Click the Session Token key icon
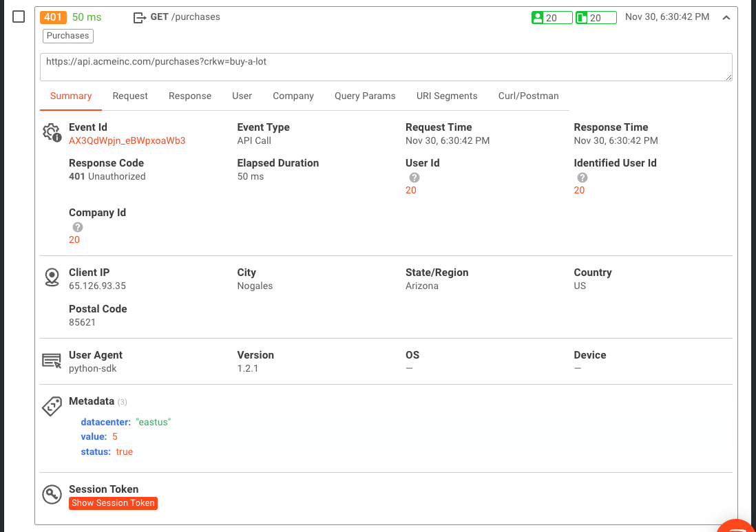 coord(52,495)
